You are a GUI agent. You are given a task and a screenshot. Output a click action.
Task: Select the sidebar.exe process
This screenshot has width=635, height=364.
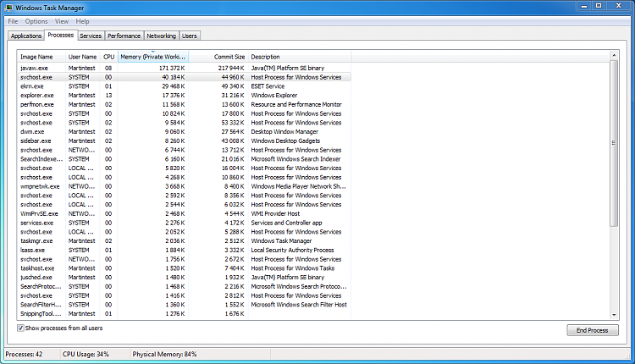click(x=185, y=141)
